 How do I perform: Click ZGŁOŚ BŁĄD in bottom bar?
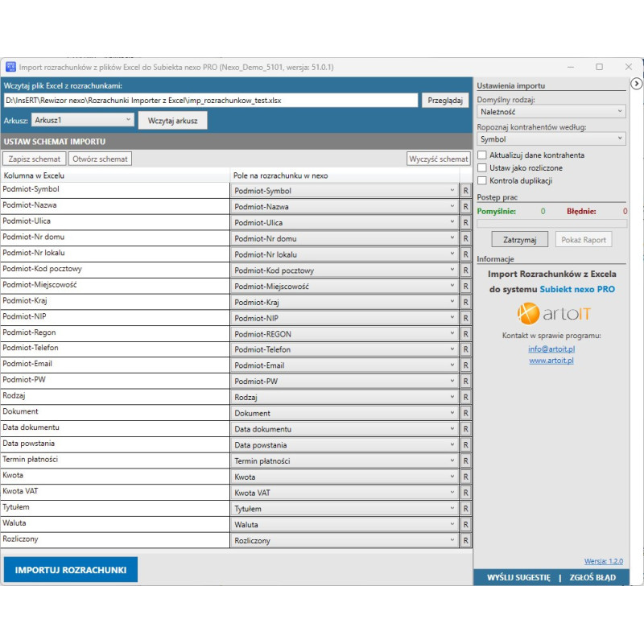click(592, 577)
